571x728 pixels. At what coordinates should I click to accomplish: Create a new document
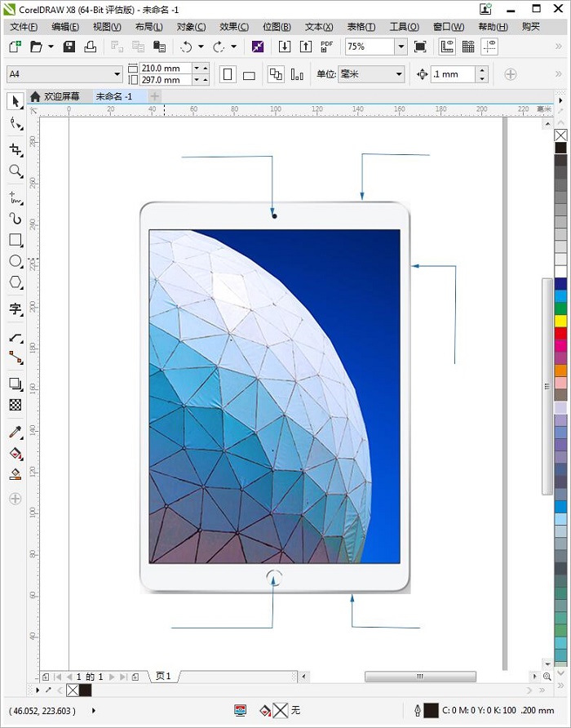(15, 47)
